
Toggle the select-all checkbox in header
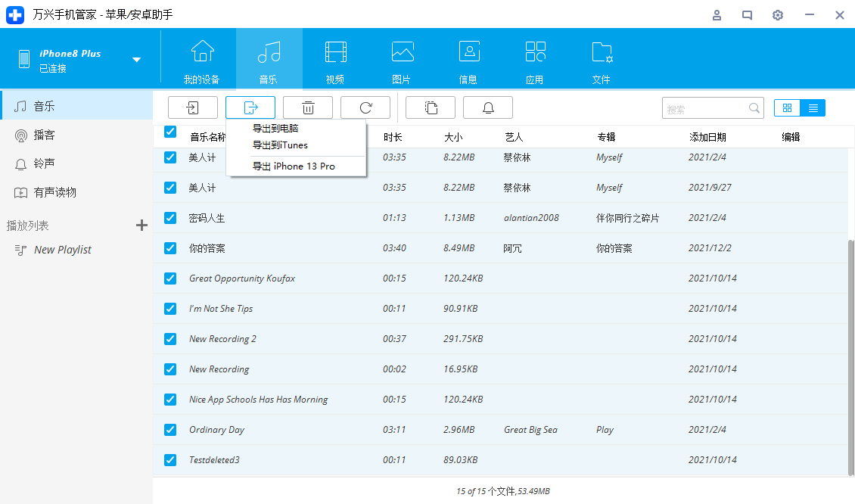[x=170, y=132]
